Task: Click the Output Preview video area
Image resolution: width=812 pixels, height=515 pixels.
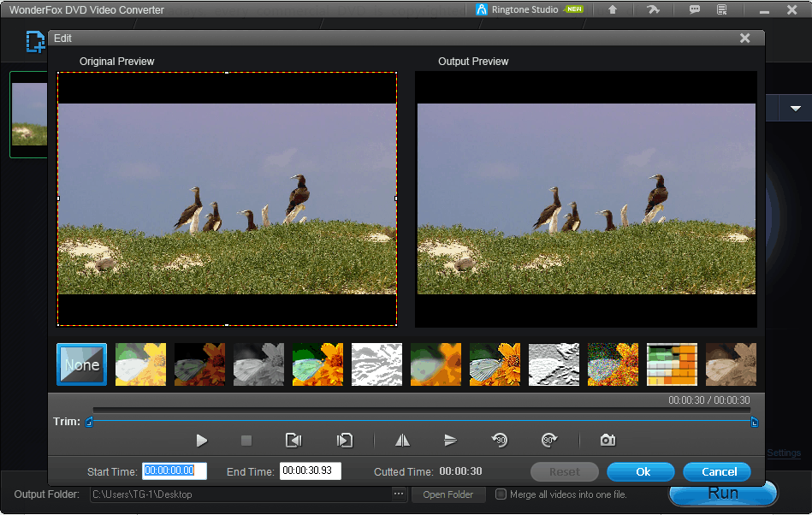Action: pos(586,199)
